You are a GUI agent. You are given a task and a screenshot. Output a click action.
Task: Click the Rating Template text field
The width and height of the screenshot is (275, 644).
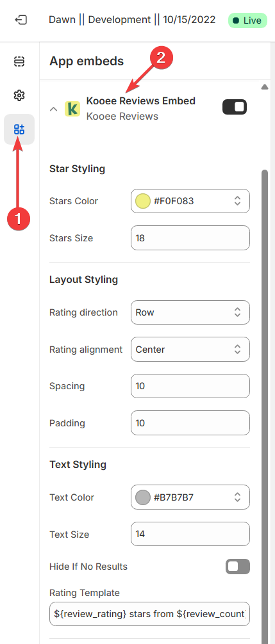[x=149, y=614]
